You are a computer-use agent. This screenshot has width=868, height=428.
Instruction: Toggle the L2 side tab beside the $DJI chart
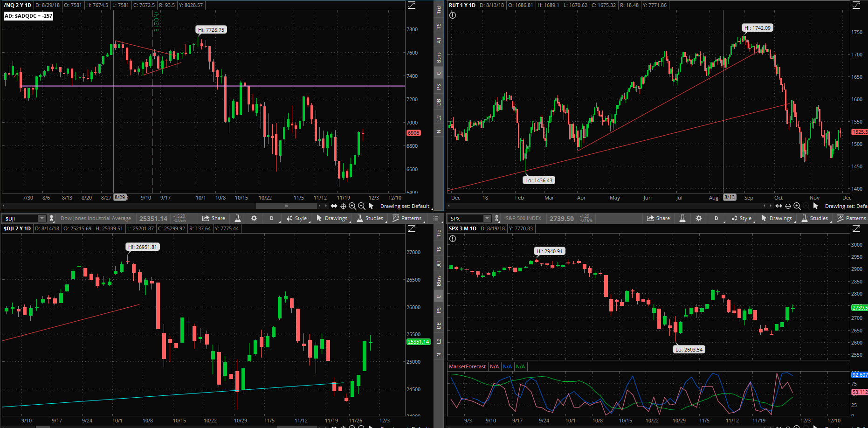(x=439, y=341)
